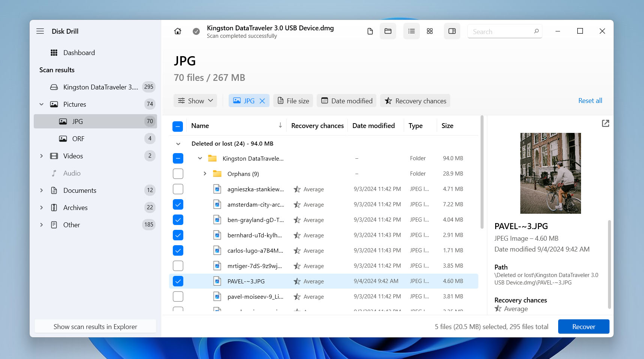The width and height of the screenshot is (644, 359).
Task: Switch to file view icon
Action: click(370, 31)
